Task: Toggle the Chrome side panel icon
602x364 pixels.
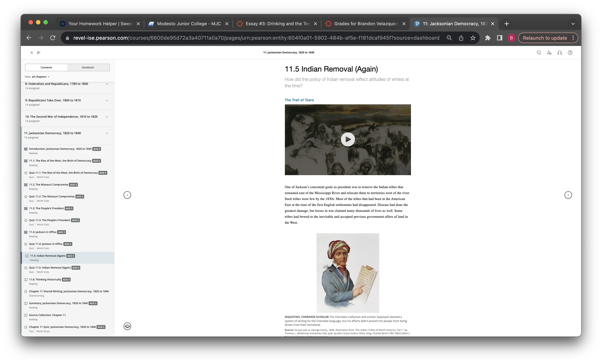Action: click(500, 38)
